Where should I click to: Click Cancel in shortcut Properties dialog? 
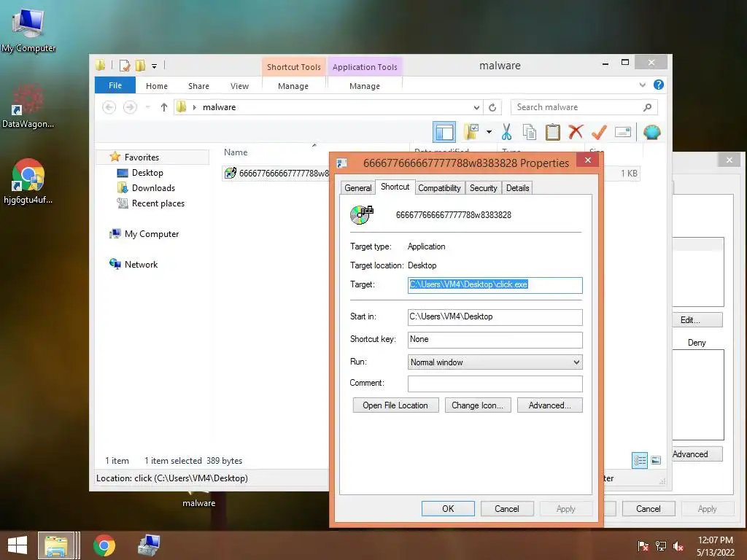[x=507, y=508]
